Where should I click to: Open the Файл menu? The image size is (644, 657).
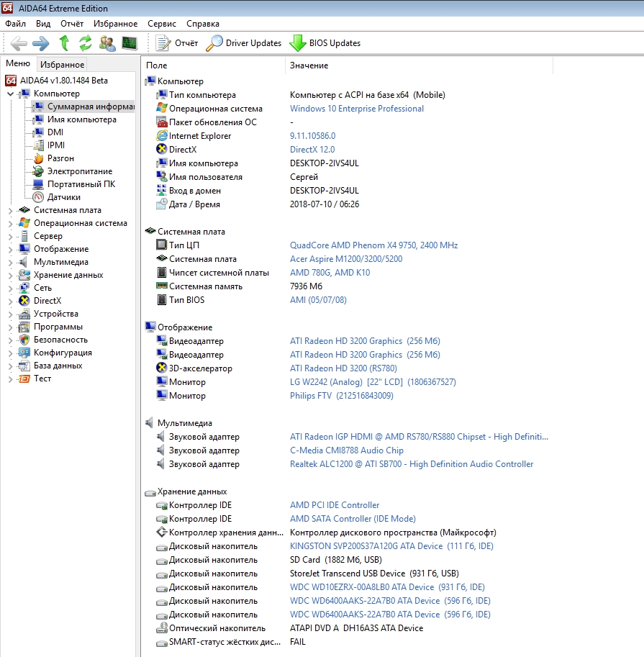point(16,24)
